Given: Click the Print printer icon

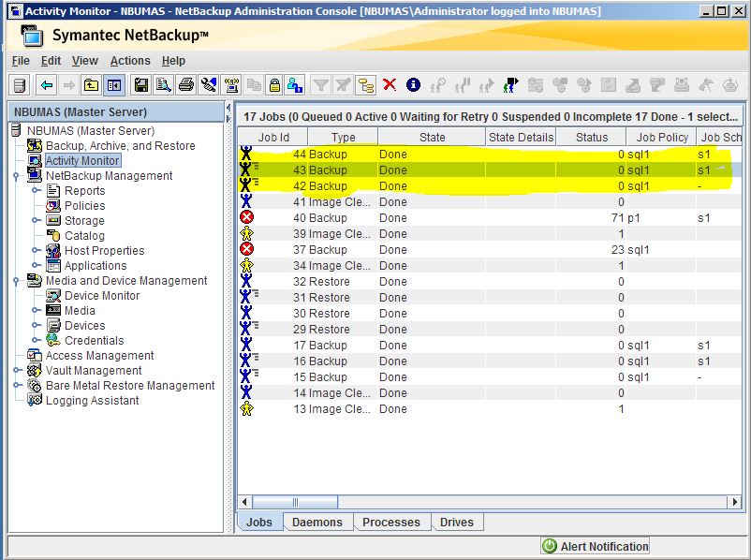Looking at the screenshot, I should (185, 86).
